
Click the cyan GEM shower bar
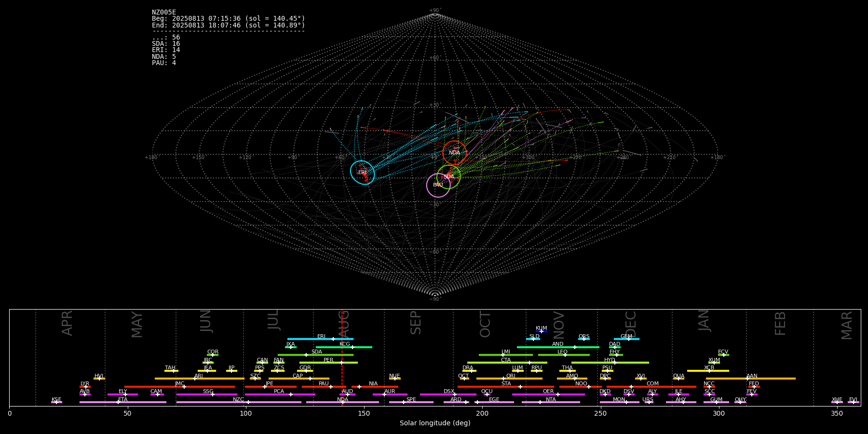pyautogui.click(x=626, y=339)
